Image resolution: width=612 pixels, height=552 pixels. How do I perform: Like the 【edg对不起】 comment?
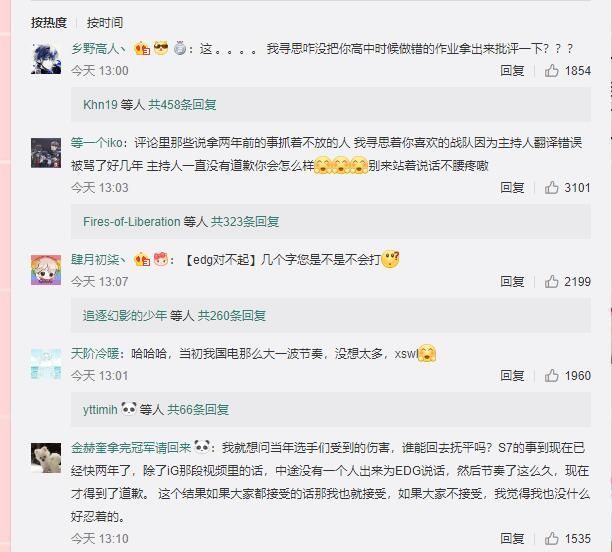click(552, 281)
